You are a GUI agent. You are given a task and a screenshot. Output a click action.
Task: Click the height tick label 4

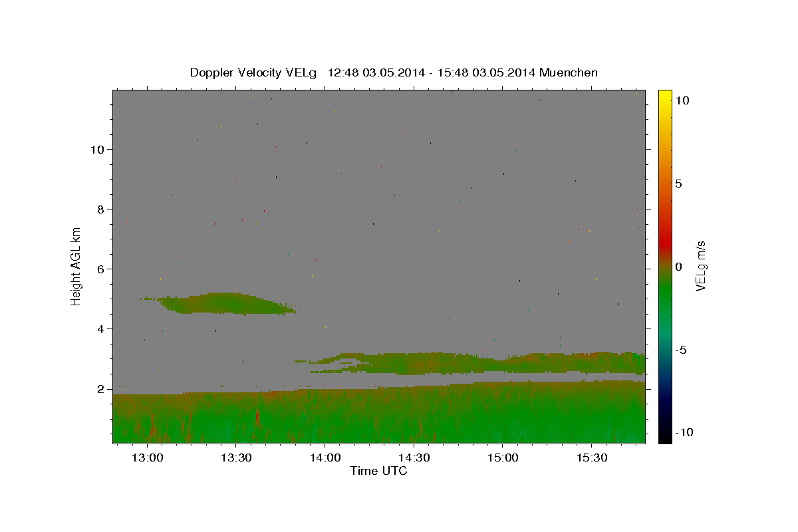100,329
